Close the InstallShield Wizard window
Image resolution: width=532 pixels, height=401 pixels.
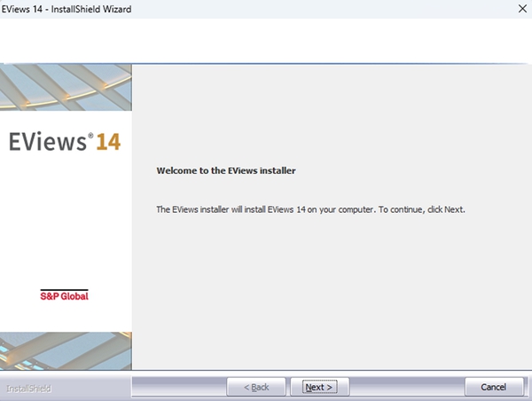[522, 9]
